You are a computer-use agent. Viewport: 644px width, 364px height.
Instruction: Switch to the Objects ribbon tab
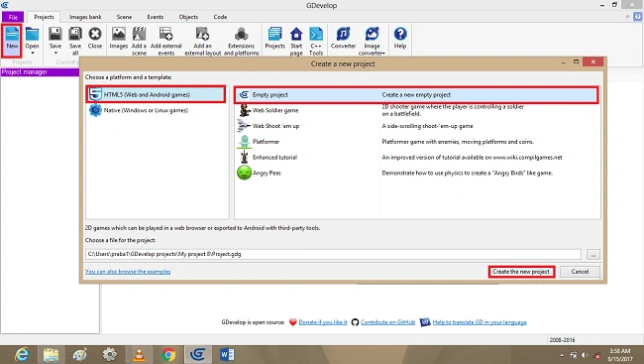click(x=188, y=17)
